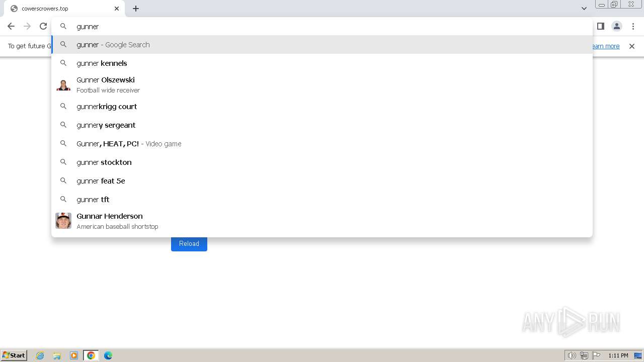644x362 pixels.
Task: Pick the 'gunnerkrigg court' suggestion
Action: (322, 107)
